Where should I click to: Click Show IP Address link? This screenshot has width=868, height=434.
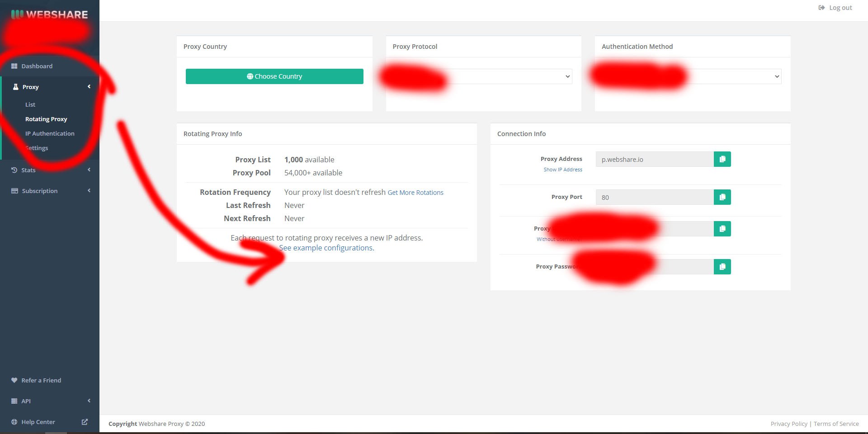(x=563, y=170)
